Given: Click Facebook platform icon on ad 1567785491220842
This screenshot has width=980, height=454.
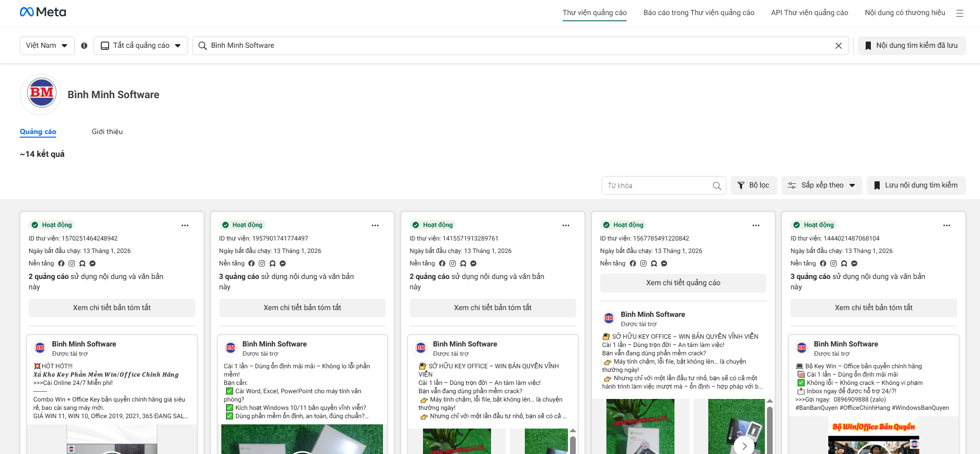Looking at the screenshot, I should coord(633,263).
